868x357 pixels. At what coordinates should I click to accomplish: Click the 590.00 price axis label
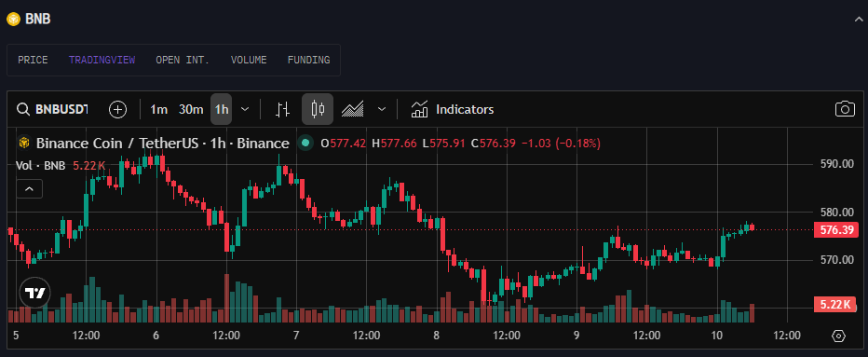pos(836,164)
